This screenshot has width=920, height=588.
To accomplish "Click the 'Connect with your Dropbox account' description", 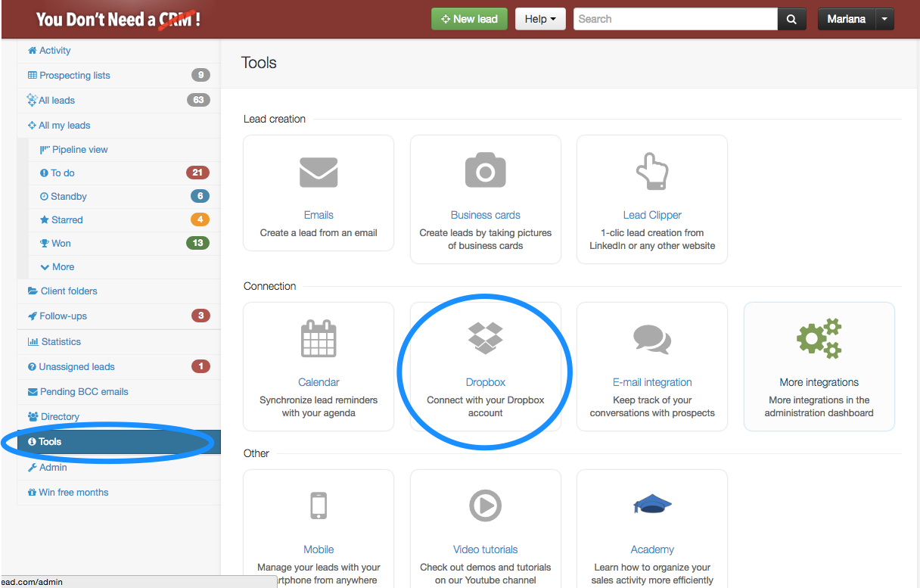I will pyautogui.click(x=485, y=406).
